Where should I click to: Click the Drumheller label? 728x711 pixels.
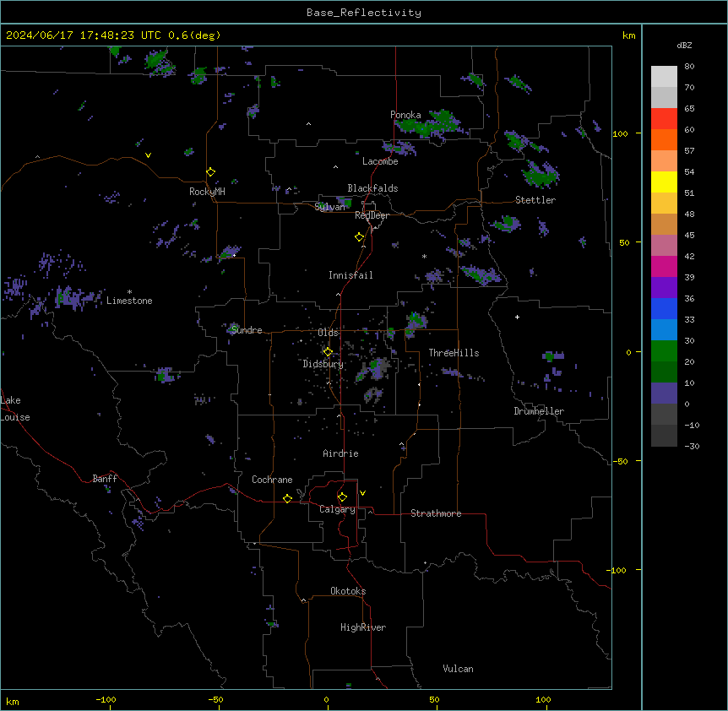(539, 411)
